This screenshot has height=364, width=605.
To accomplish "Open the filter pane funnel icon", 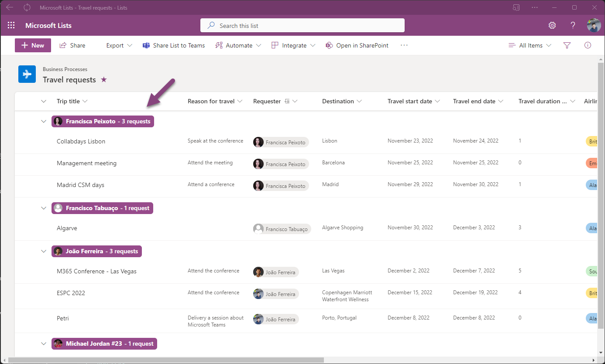I will coord(567,45).
